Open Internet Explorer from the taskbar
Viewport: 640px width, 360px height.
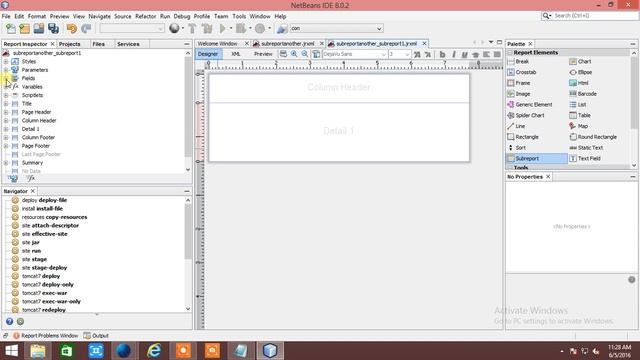153,351
